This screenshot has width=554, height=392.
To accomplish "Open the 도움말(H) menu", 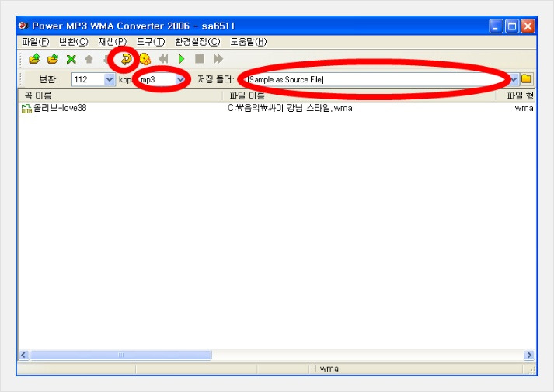I will click(x=249, y=42).
